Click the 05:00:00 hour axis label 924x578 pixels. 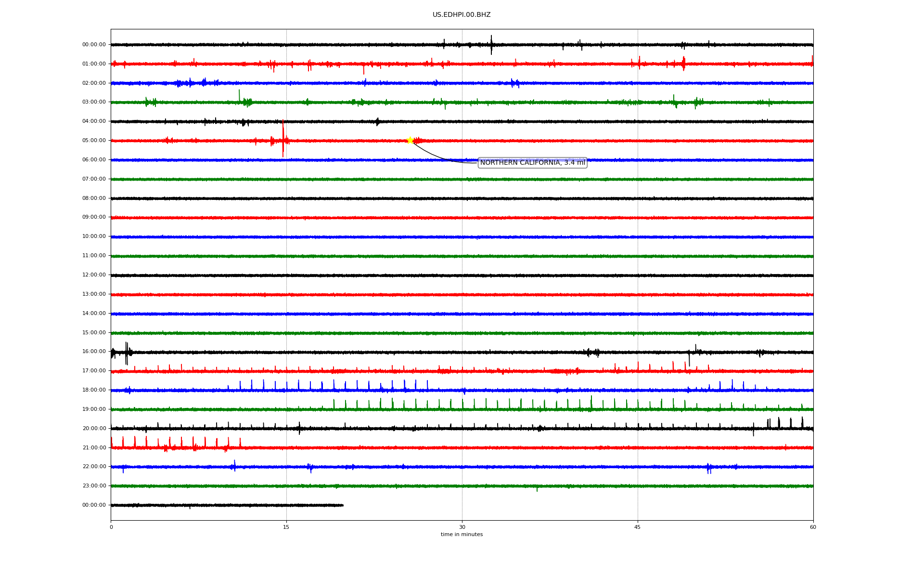[x=94, y=141]
